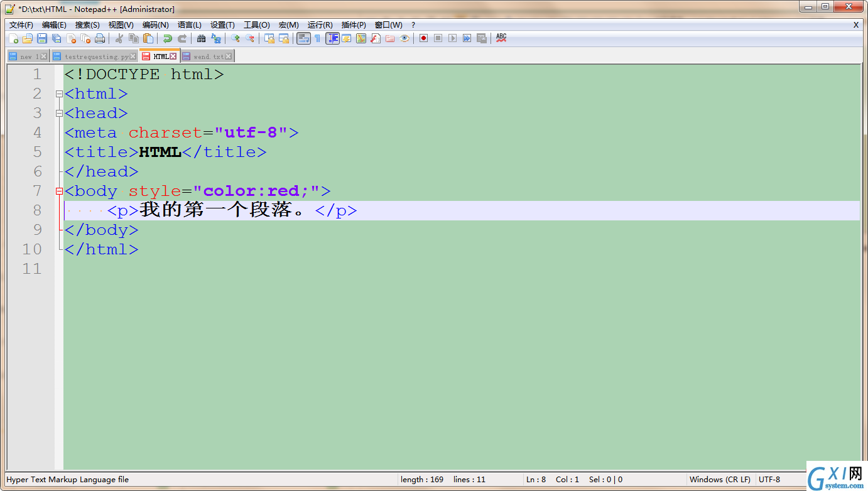Viewport: 868px width, 491px height.
Task: Open the ? help menu
Action: (413, 25)
